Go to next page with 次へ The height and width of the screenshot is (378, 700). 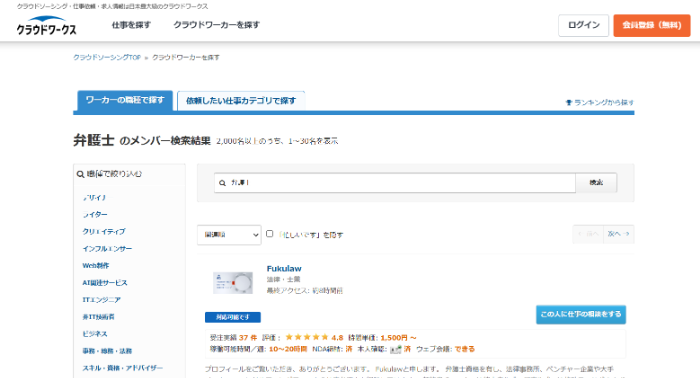coord(618,234)
